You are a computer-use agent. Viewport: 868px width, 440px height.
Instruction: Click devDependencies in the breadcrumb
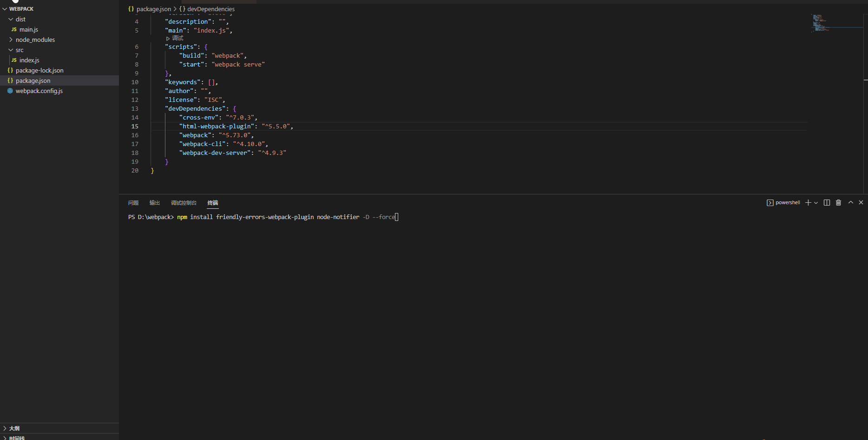tap(210, 9)
